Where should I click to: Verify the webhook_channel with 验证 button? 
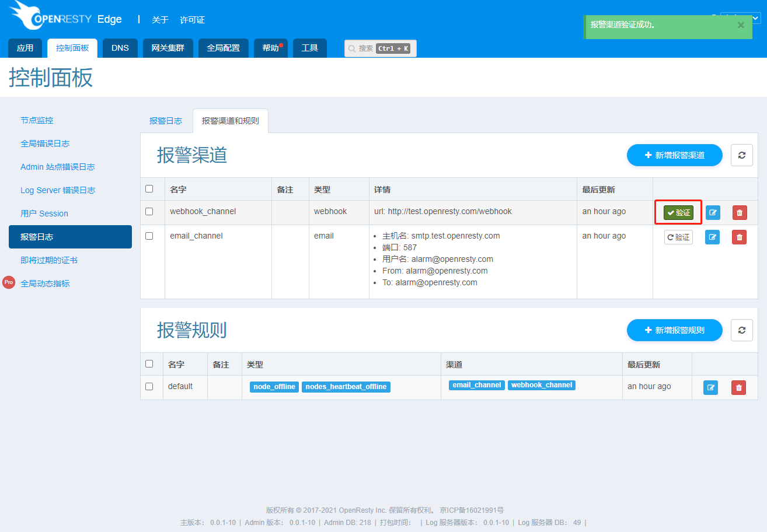pyautogui.click(x=678, y=212)
